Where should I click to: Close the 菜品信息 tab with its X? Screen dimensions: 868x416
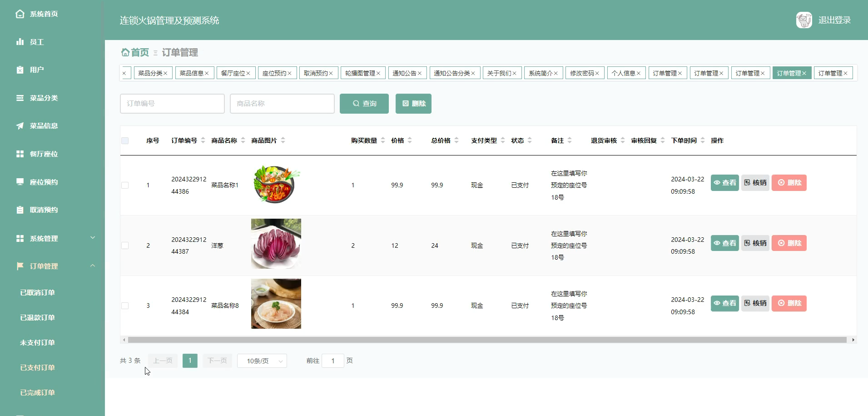coord(207,73)
